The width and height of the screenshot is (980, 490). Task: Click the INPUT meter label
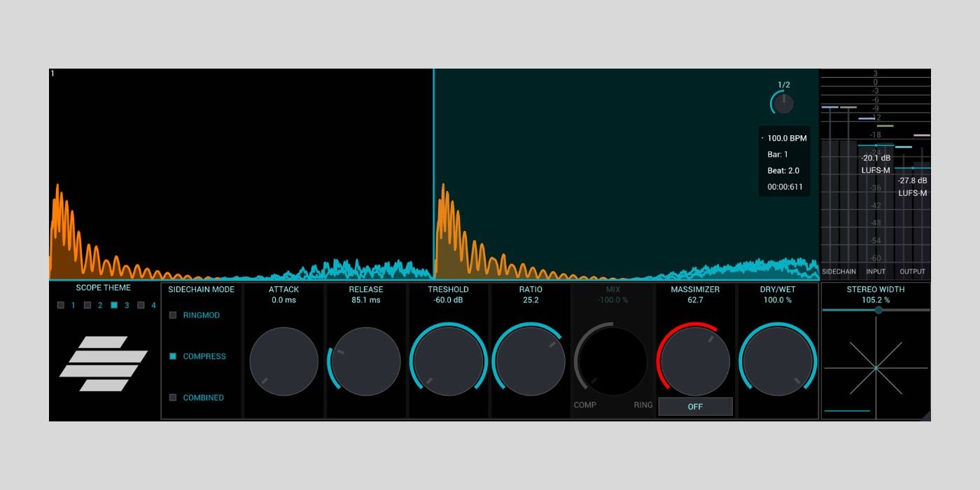click(x=876, y=272)
